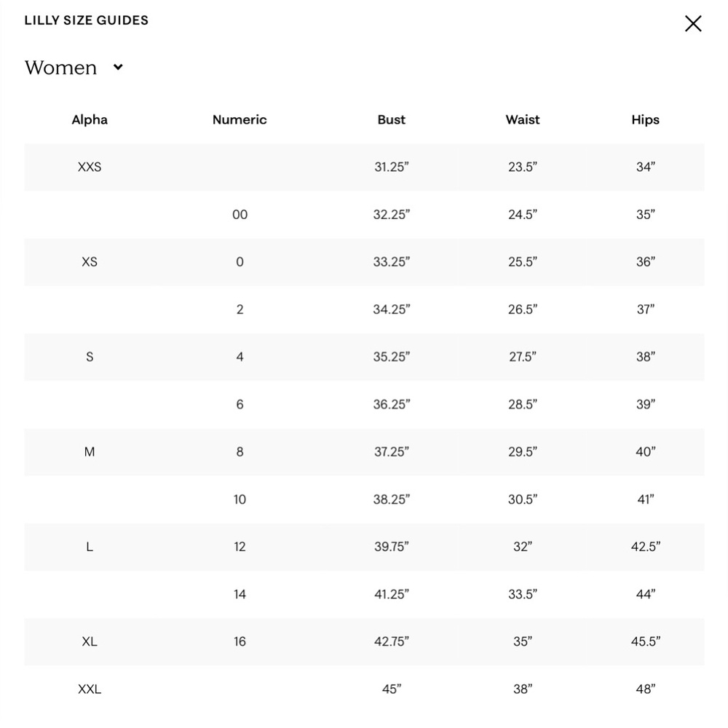This screenshot has height=728, width=728.
Task: Close the Lilly Size Guides dialog
Action: click(693, 23)
